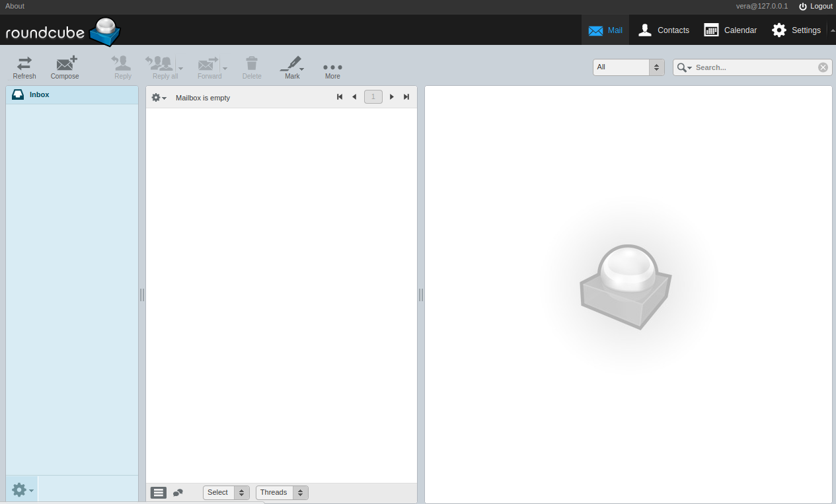The height and width of the screenshot is (504, 836).
Task: Switch to list view mode
Action: (x=159, y=493)
